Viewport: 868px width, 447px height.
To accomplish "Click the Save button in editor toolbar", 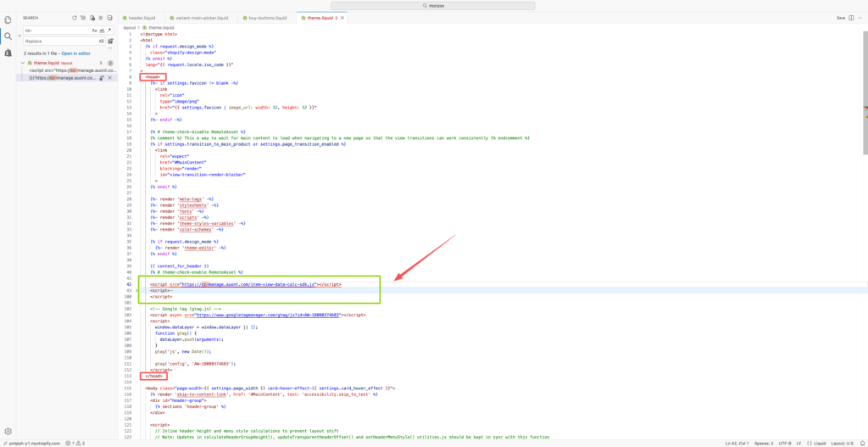I will [840, 18].
